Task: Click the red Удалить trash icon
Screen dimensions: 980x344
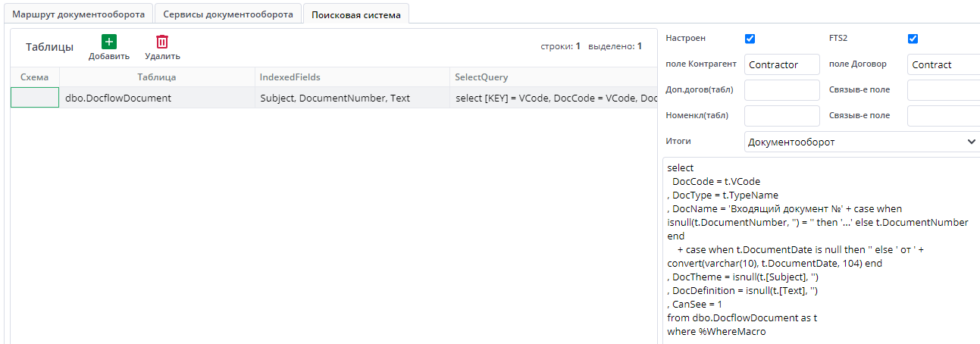Action: click(x=162, y=42)
